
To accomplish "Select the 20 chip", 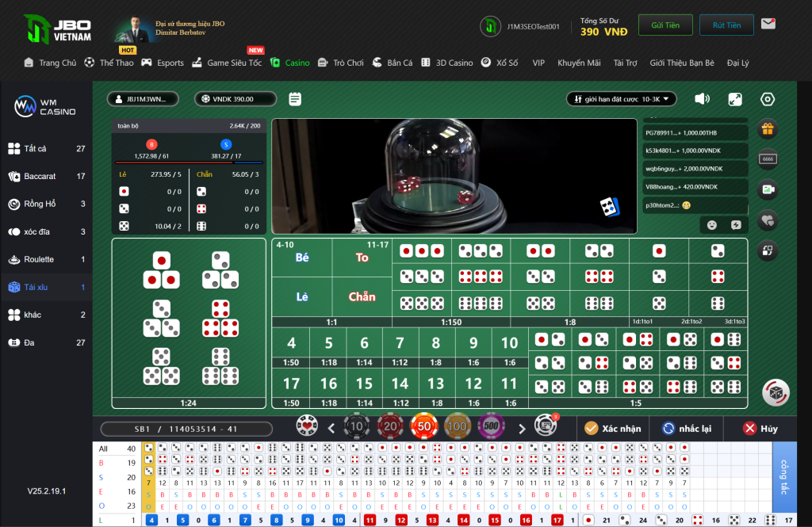I will (x=390, y=426).
